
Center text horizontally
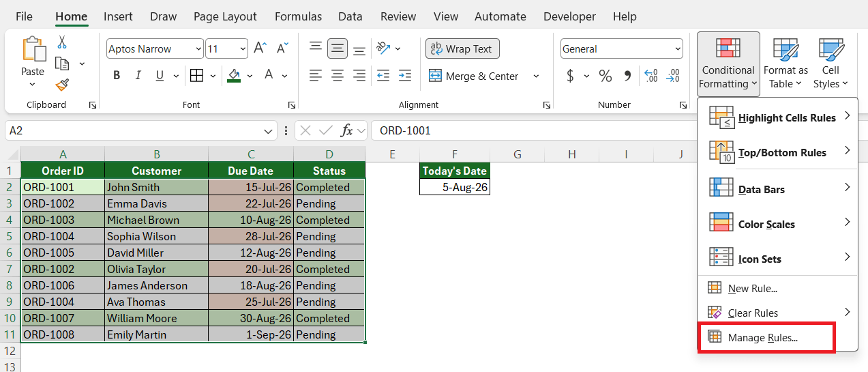coord(338,76)
